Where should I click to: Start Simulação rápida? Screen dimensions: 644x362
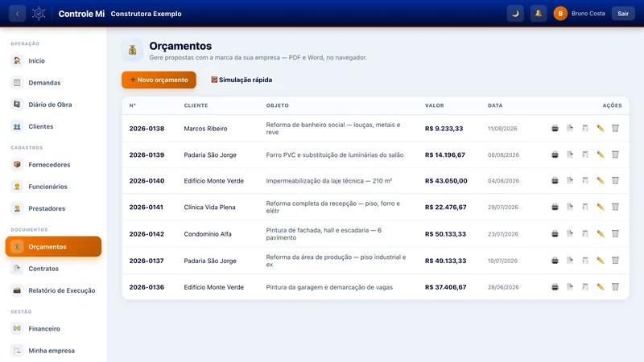click(x=242, y=80)
